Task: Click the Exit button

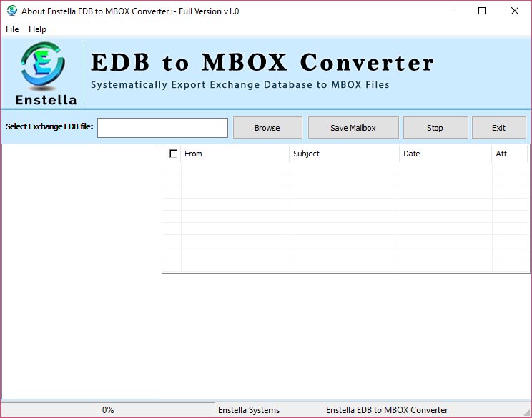Action: pyautogui.click(x=498, y=128)
